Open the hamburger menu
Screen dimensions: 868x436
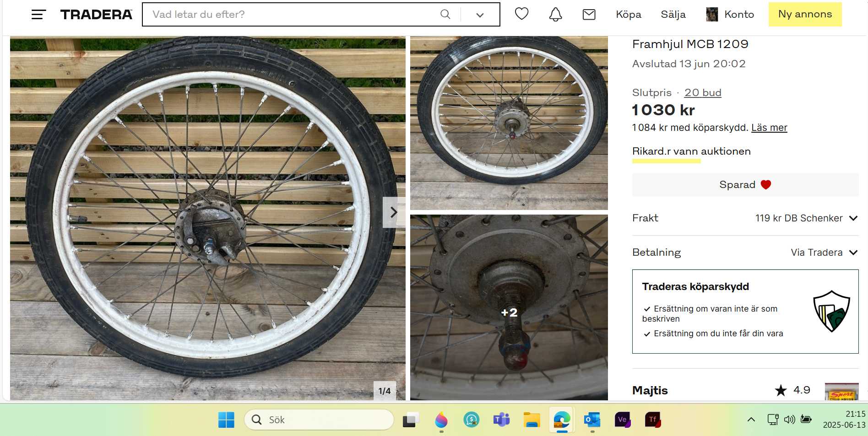click(38, 15)
